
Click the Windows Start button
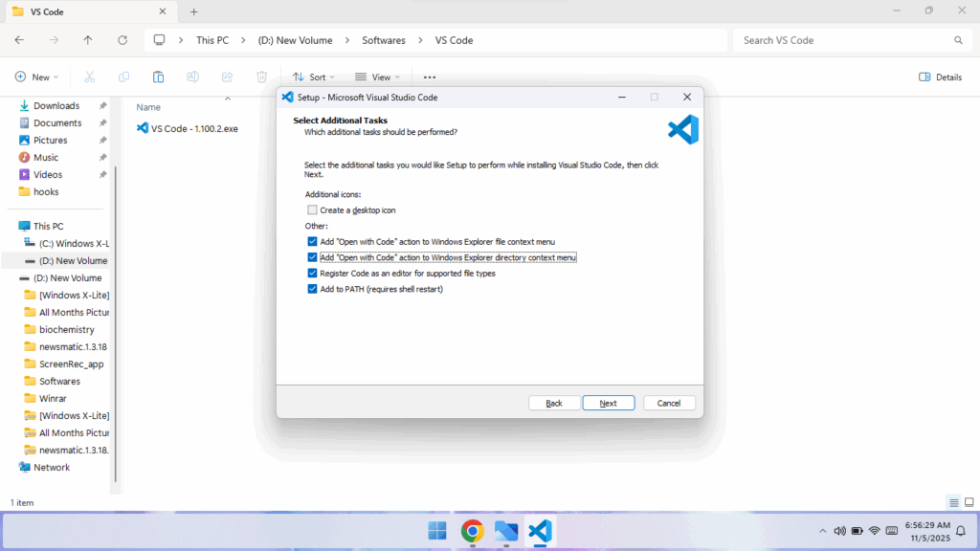(436, 531)
